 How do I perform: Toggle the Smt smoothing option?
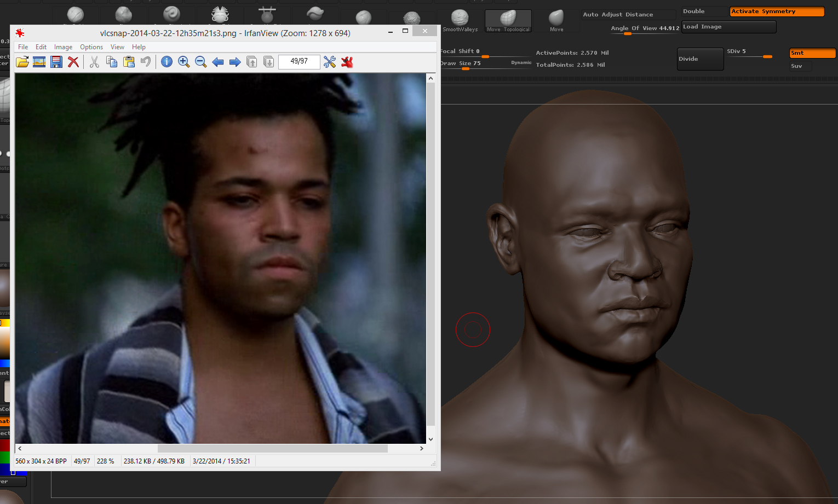(812, 53)
